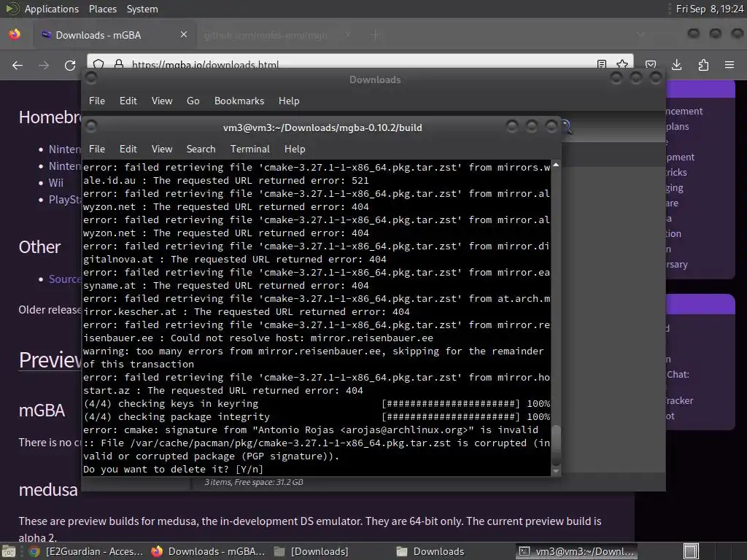Expand the list all tabs chevron
Screen dimensions: 747x560
click(x=641, y=34)
